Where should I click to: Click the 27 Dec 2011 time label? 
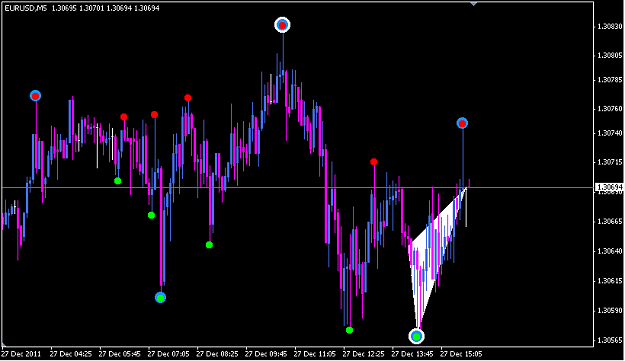click(21, 354)
